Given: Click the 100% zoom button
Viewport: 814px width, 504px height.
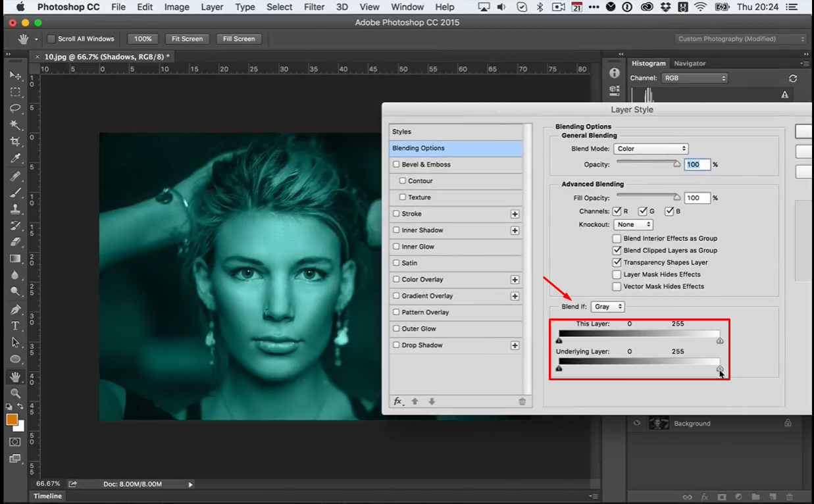Looking at the screenshot, I should [143, 39].
